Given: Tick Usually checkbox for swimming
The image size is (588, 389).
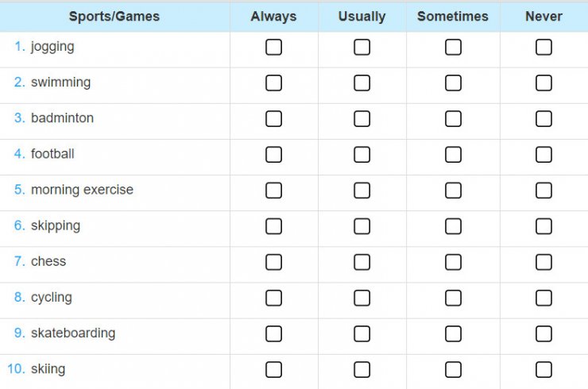Looking at the screenshot, I should 362,83.
